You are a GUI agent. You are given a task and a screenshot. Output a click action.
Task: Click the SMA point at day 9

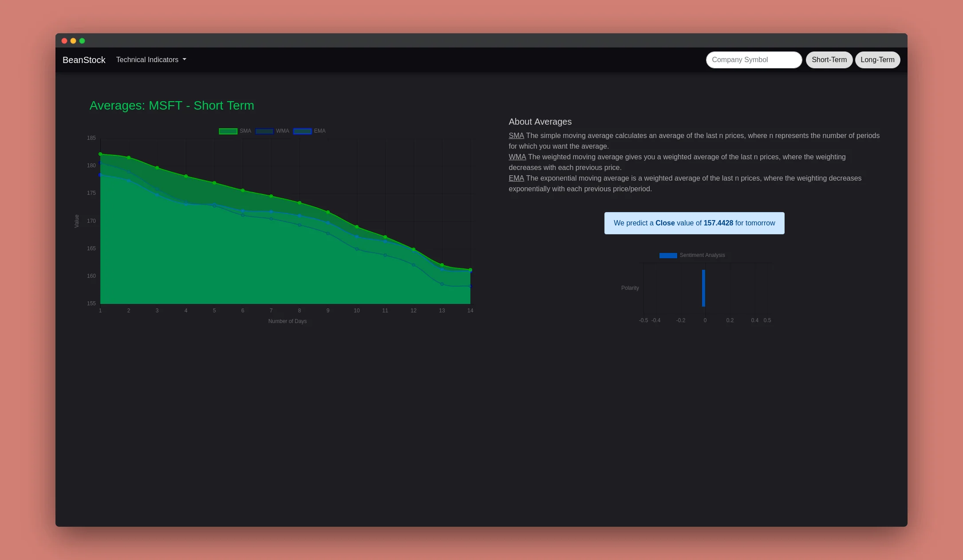tap(328, 212)
